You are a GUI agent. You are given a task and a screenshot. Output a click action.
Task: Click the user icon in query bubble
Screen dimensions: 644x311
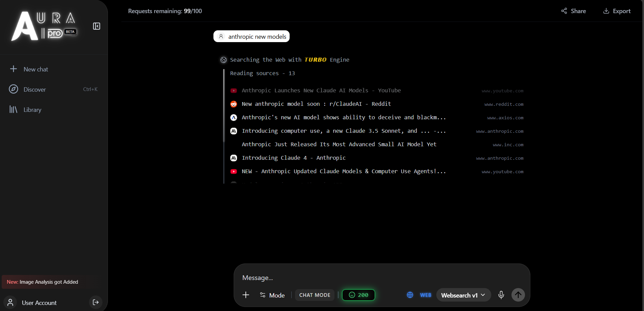(221, 36)
